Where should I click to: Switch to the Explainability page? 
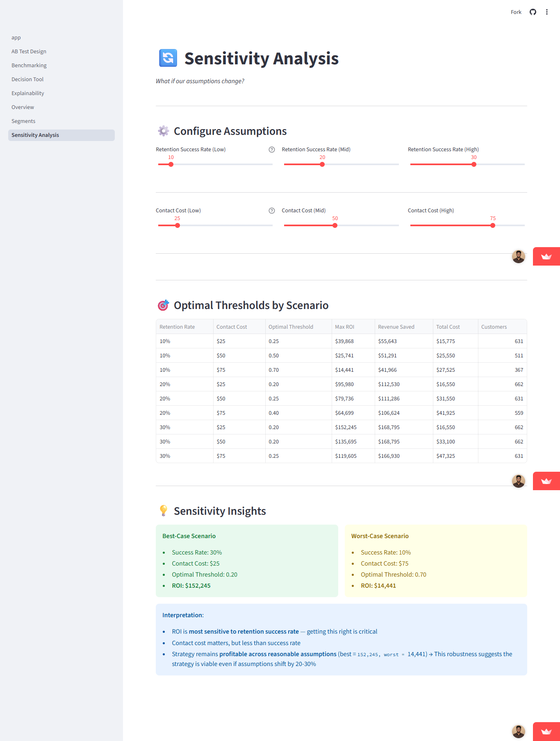coord(61,93)
